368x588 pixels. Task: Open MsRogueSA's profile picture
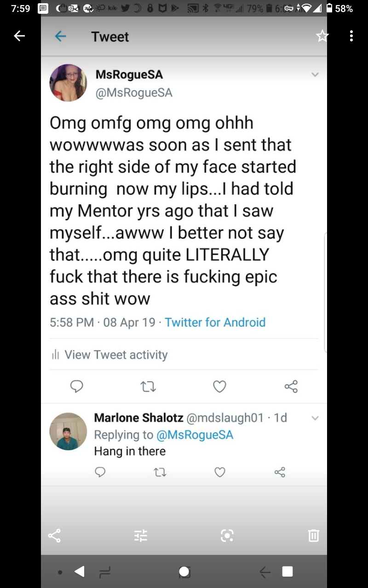coord(68,83)
